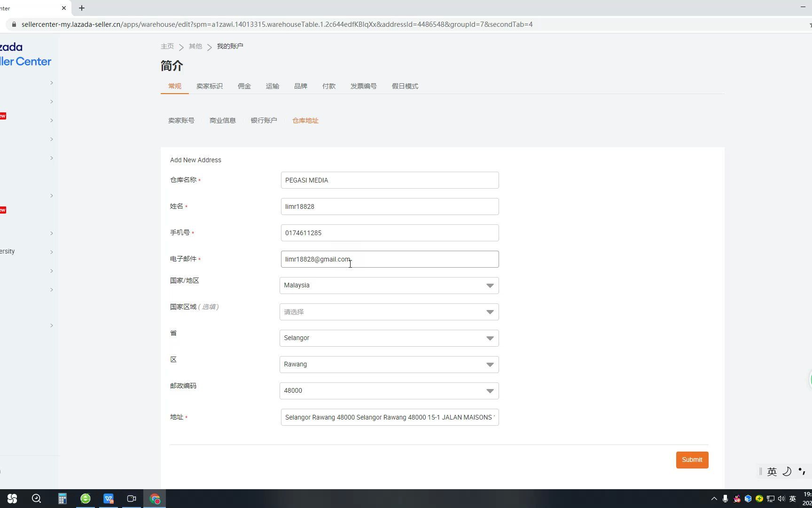Switch to the Chrome taskbar icon
Viewport: 812px width, 508px height.
tap(155, 499)
